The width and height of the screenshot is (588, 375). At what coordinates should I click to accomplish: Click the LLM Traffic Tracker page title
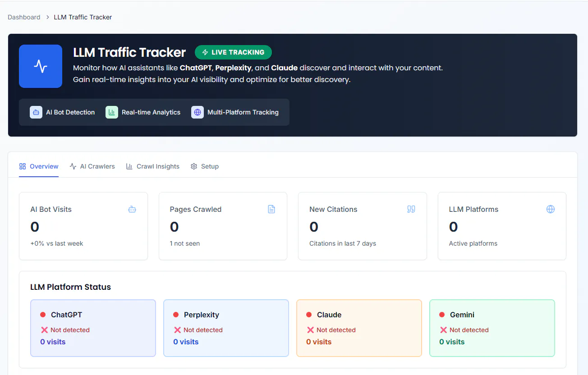coord(129,52)
